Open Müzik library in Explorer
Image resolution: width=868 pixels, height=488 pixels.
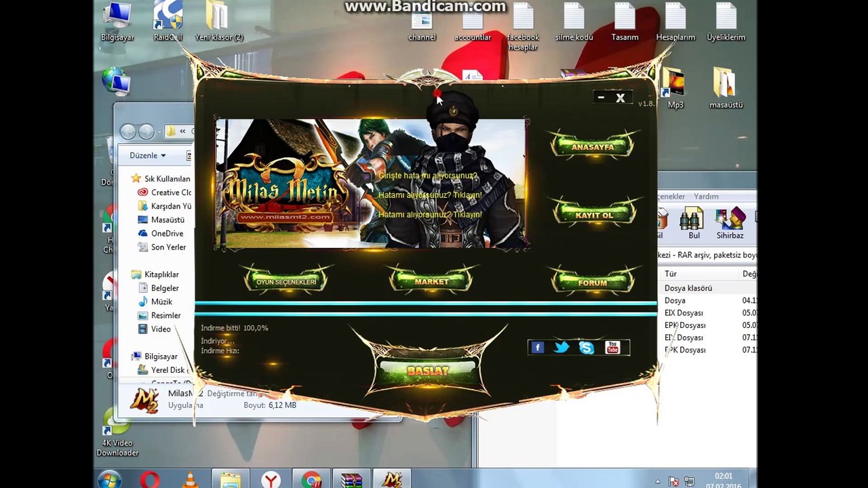click(155, 302)
